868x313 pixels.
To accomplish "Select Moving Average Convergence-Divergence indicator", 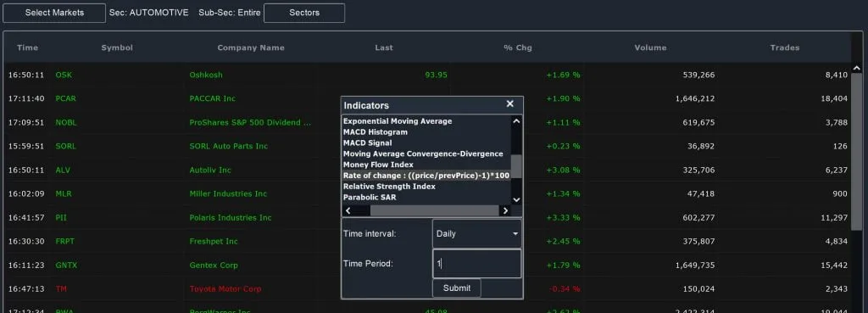I will [x=423, y=154].
